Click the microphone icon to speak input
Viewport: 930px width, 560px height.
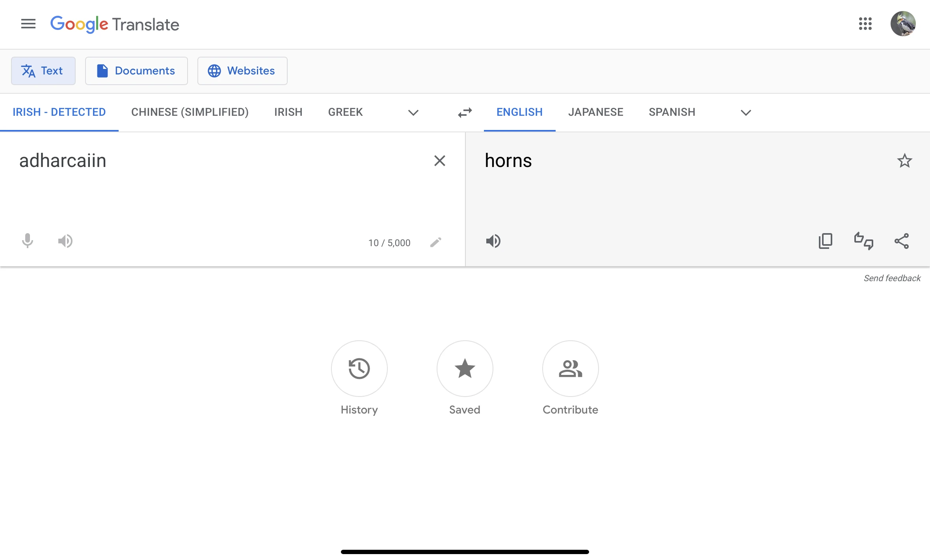(x=27, y=241)
